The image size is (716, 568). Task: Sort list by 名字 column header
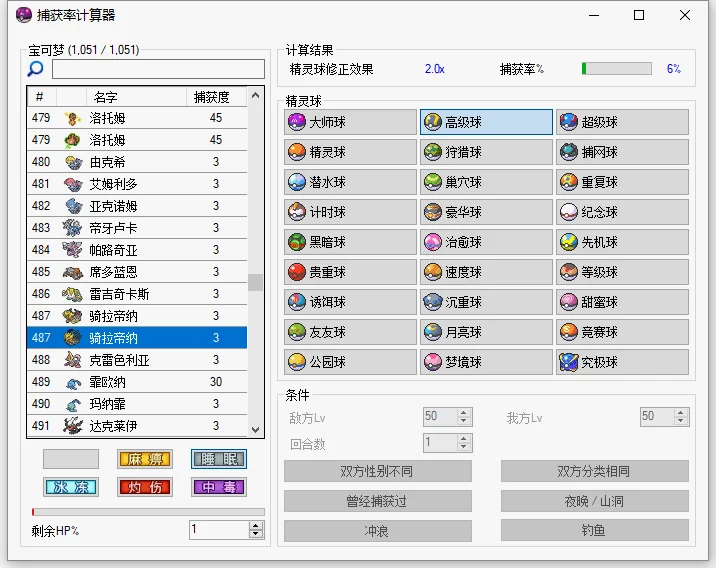136,97
